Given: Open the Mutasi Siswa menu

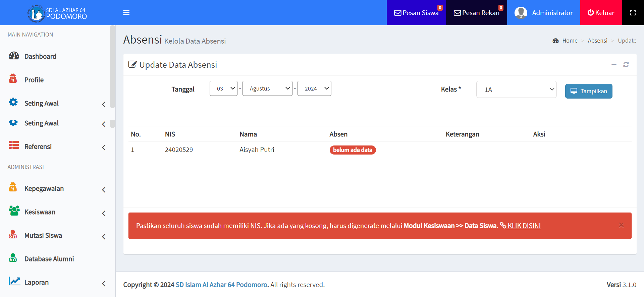Looking at the screenshot, I should tap(43, 236).
